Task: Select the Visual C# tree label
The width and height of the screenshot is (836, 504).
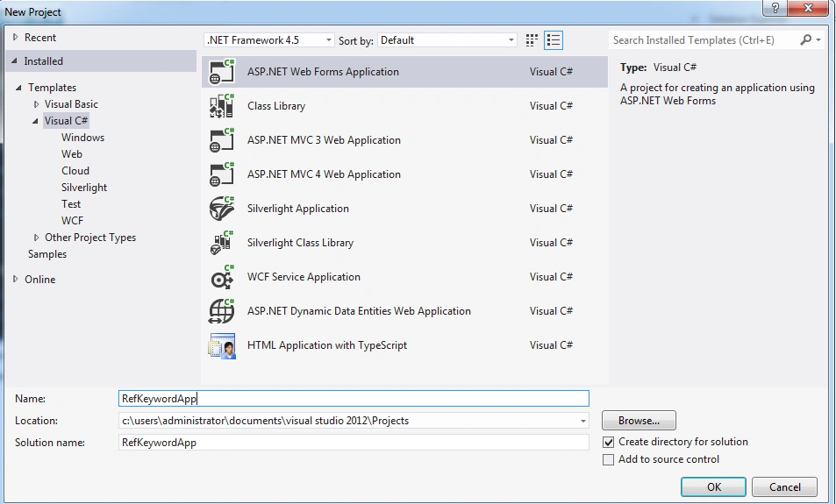Action: click(x=66, y=121)
